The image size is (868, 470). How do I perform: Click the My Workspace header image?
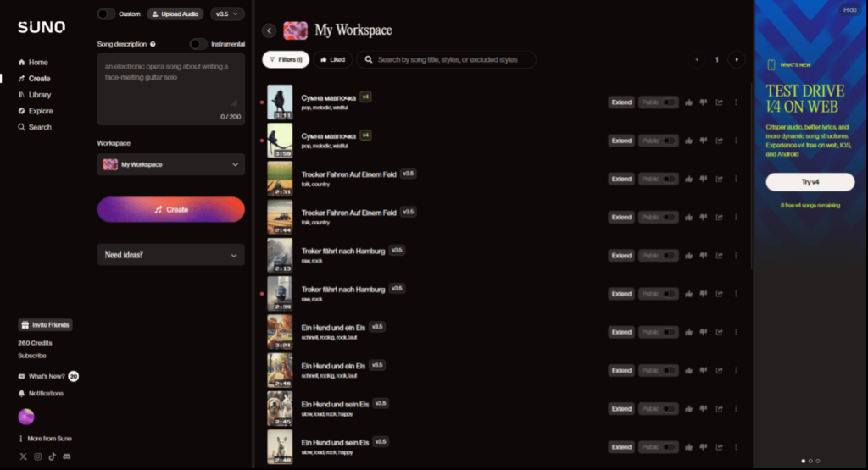[296, 30]
